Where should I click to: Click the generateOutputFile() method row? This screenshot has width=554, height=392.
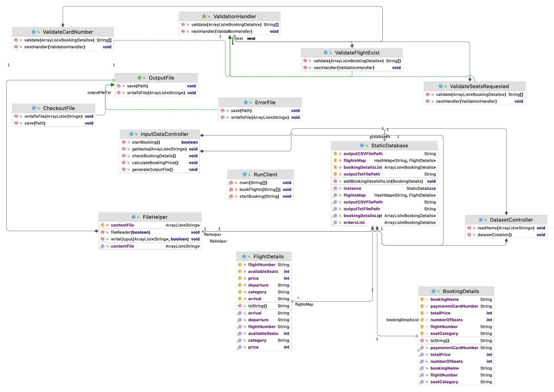(152, 170)
